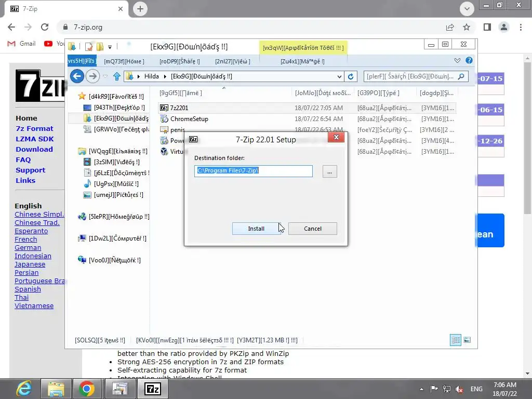This screenshot has width=532, height=399.
Task: Open Chrome three-dot menu
Action: coord(521,27)
